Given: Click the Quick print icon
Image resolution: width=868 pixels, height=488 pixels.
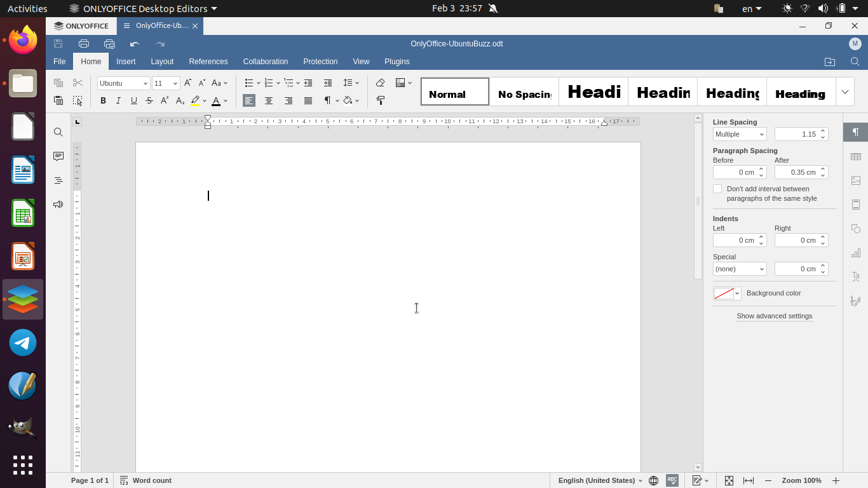Looking at the screenshot, I should [x=109, y=44].
